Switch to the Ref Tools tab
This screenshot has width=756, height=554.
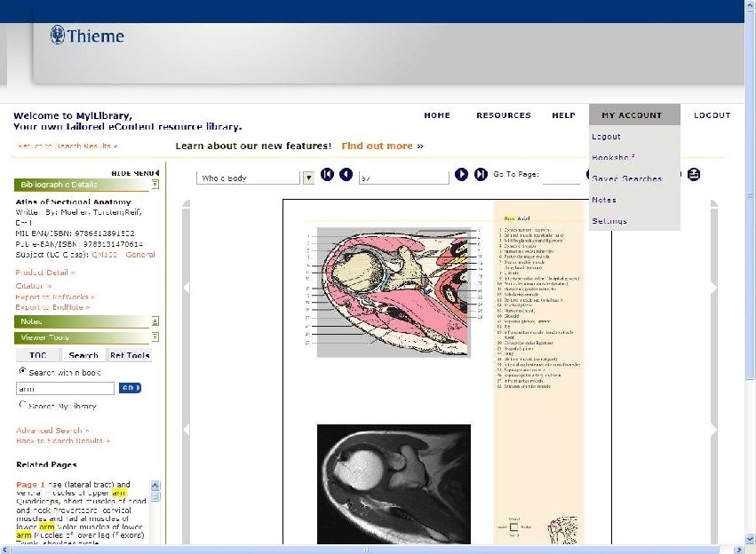pos(130,355)
